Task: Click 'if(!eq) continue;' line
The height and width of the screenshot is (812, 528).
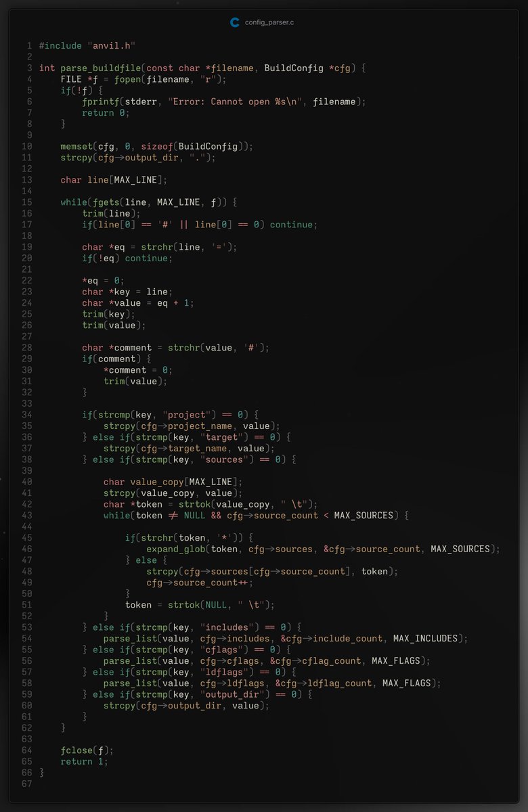Action: click(x=128, y=258)
